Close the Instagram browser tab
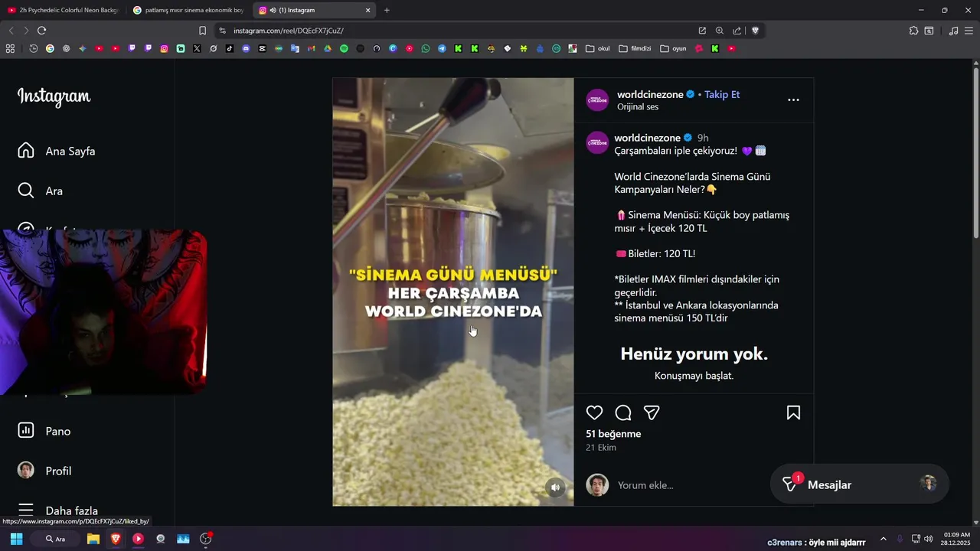Viewport: 980px width, 551px height. [367, 10]
